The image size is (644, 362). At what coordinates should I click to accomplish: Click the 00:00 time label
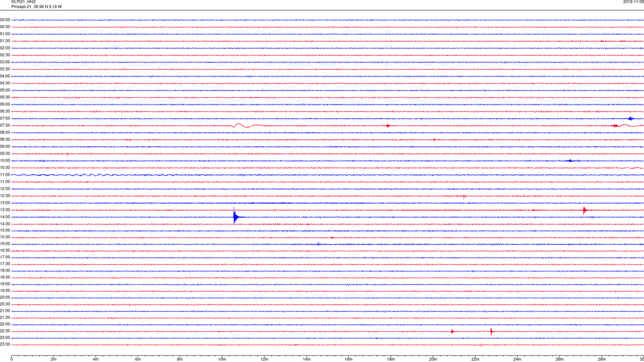[5, 19]
